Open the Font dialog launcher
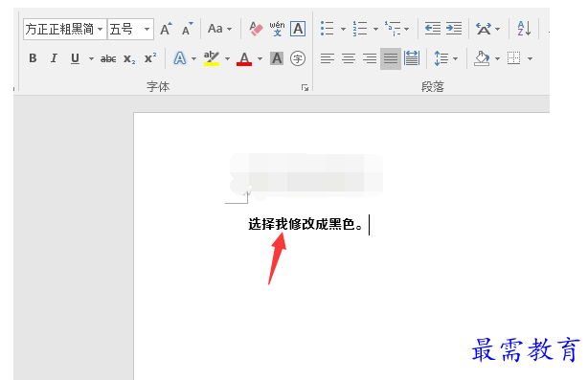The image size is (588, 380). [305, 87]
